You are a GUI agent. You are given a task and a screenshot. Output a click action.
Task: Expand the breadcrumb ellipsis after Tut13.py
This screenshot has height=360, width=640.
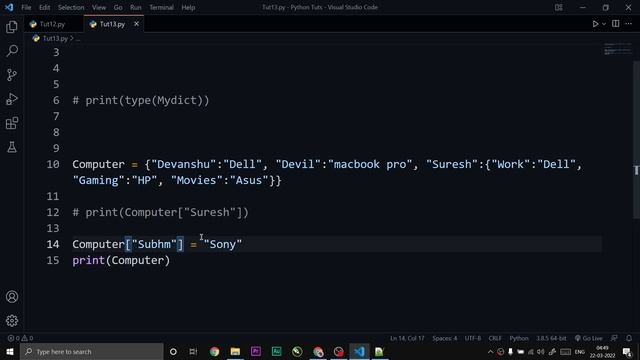click(x=78, y=38)
